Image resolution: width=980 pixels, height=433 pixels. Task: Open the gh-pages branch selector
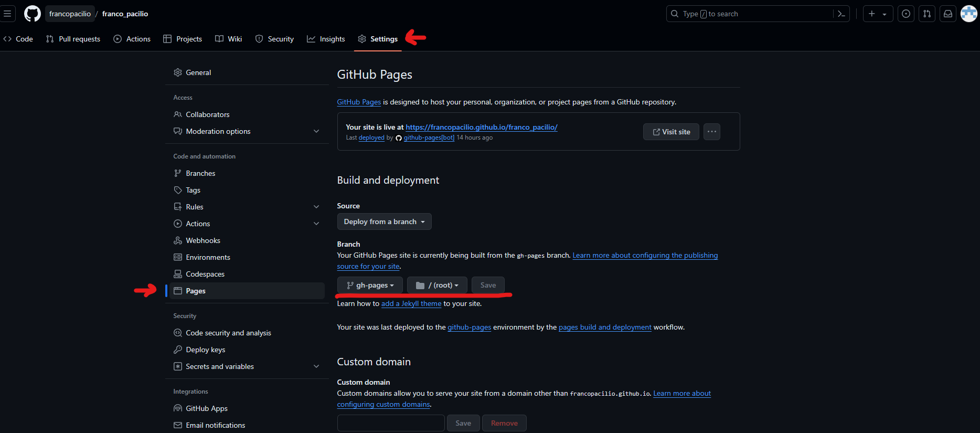tap(370, 285)
